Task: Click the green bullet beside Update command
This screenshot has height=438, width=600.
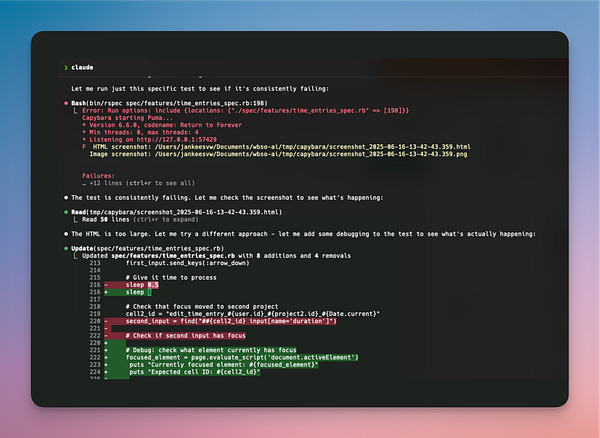Action: [66, 248]
